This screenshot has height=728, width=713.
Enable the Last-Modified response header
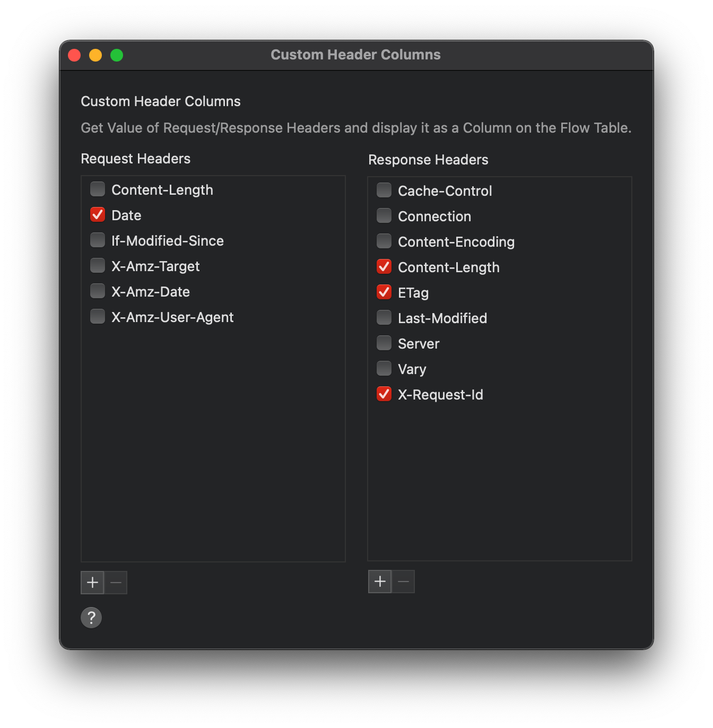(x=384, y=317)
